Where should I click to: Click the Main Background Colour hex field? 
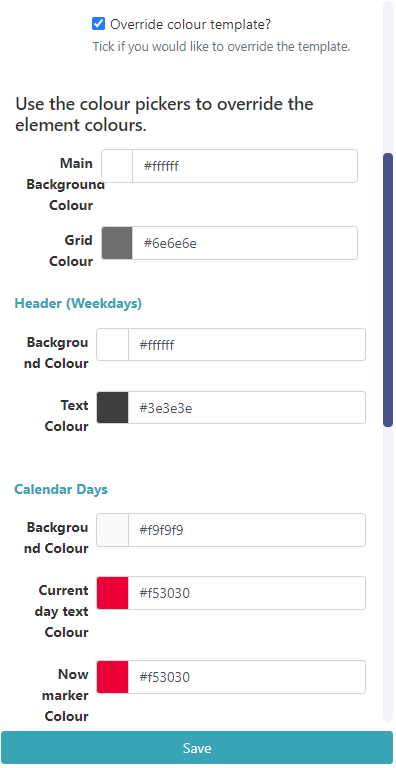coord(245,166)
